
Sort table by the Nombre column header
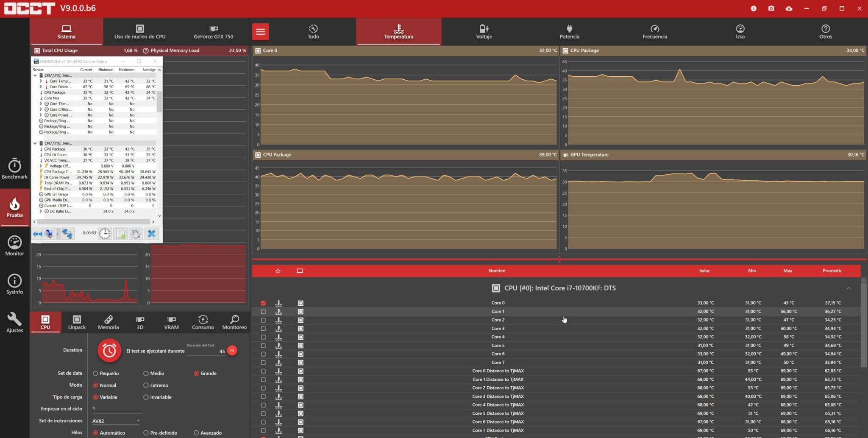497,271
